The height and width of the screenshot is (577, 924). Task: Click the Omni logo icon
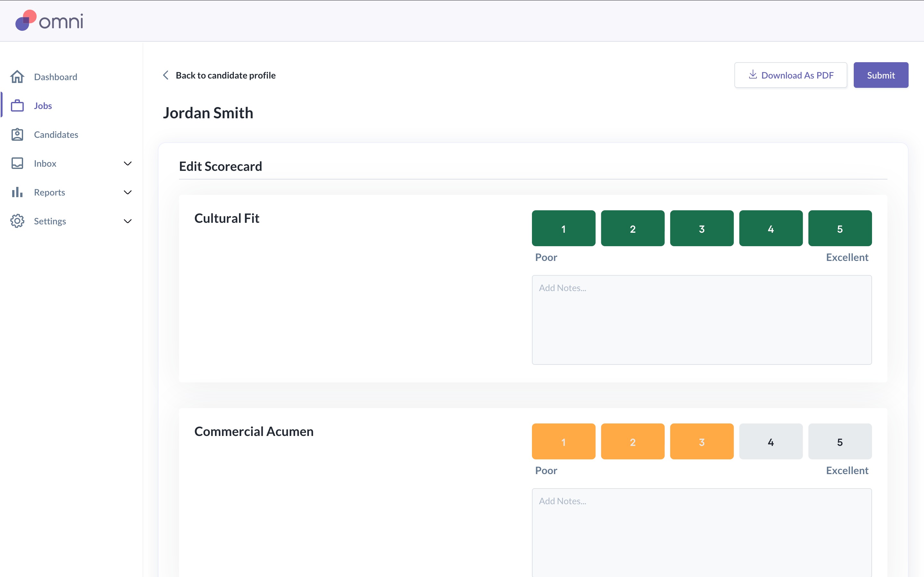26,20
